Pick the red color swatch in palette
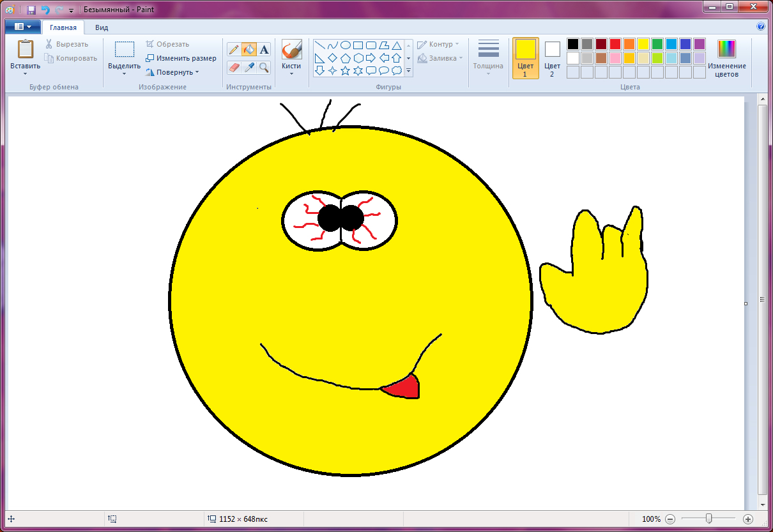 615,44
